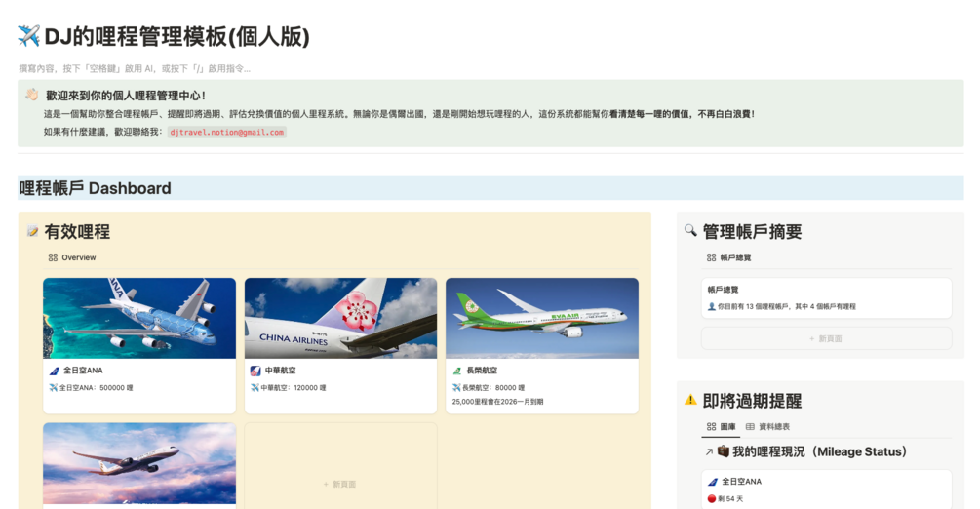The width and height of the screenshot is (980, 509).
Task: Click the page title DJ的哩程管理模板(個人版)
Action: tap(176, 36)
